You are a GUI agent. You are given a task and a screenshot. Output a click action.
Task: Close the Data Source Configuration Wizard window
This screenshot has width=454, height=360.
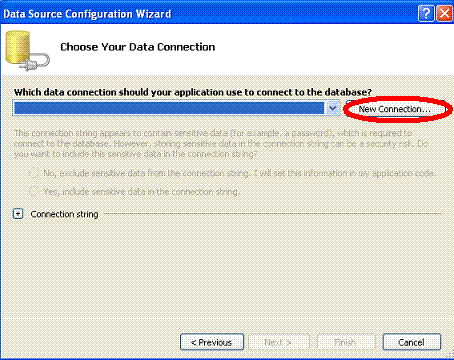click(x=444, y=14)
